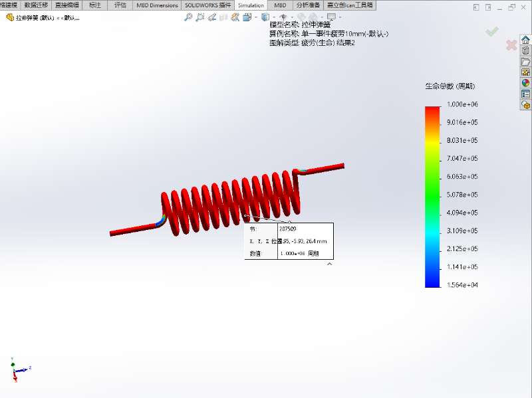Image resolution: width=532 pixels, height=398 pixels.
Task: Click the Zoom to Fit magnifier icon
Action: (x=188, y=17)
